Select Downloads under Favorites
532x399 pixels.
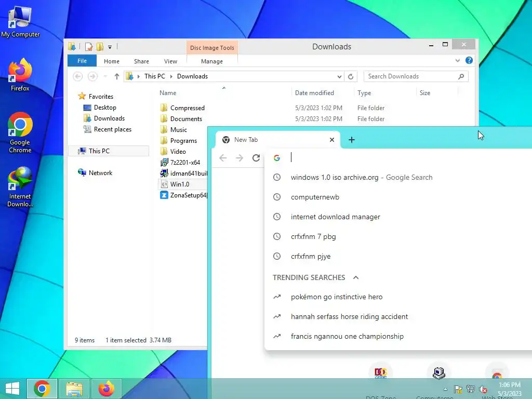pos(109,118)
